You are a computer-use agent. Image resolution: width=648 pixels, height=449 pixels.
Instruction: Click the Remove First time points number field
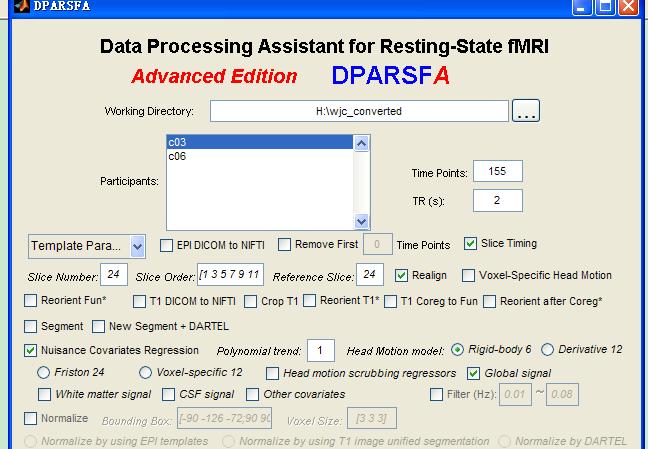pos(377,244)
